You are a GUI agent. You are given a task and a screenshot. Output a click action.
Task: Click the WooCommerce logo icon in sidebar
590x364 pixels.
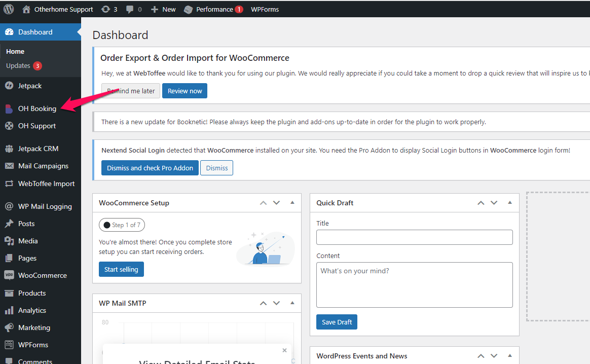[9, 275]
